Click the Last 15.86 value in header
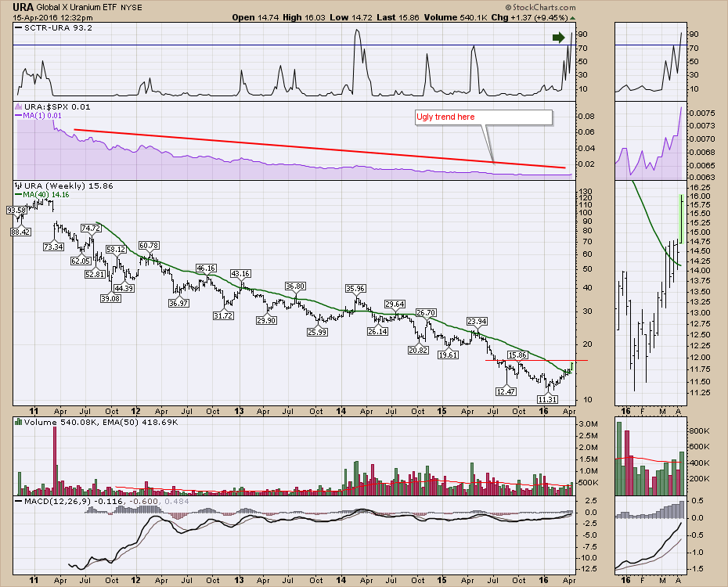Image resolution: width=728 pixels, height=587 pixels. pyautogui.click(x=398, y=18)
